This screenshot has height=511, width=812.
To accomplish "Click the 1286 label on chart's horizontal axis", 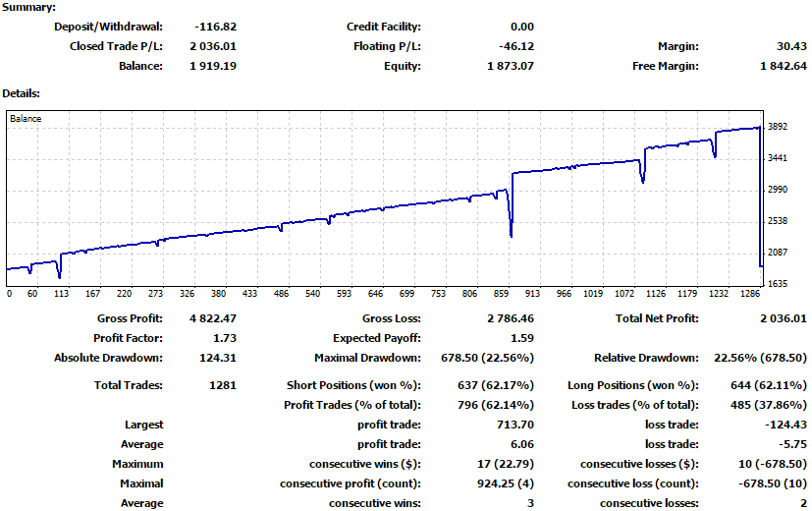I will pos(749,294).
